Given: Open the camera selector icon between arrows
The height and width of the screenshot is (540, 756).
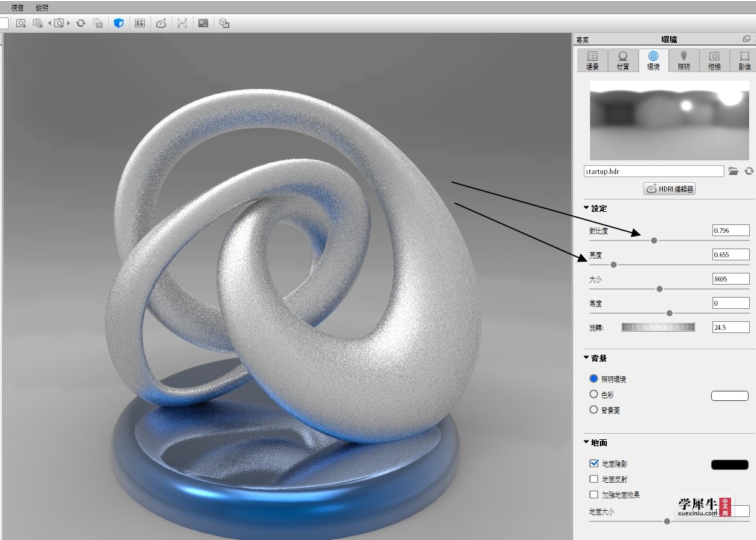Looking at the screenshot, I should tap(59, 23).
